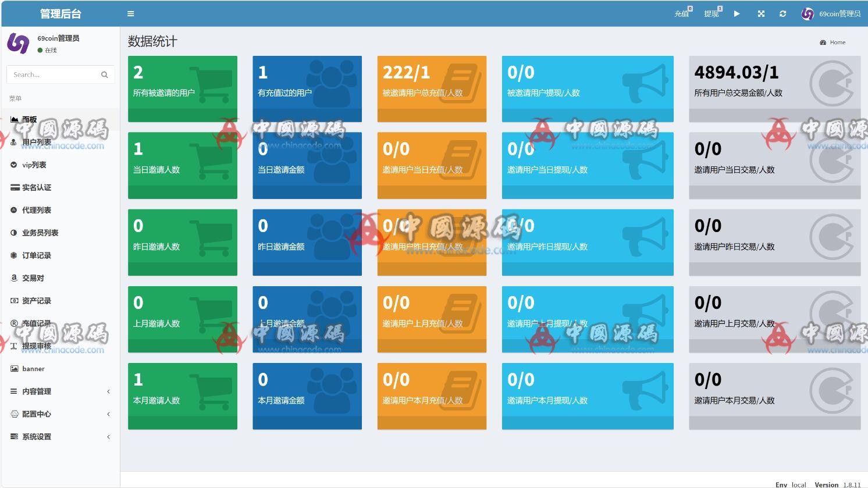
Task: Open the 交易对 menu item
Action: click(60, 278)
